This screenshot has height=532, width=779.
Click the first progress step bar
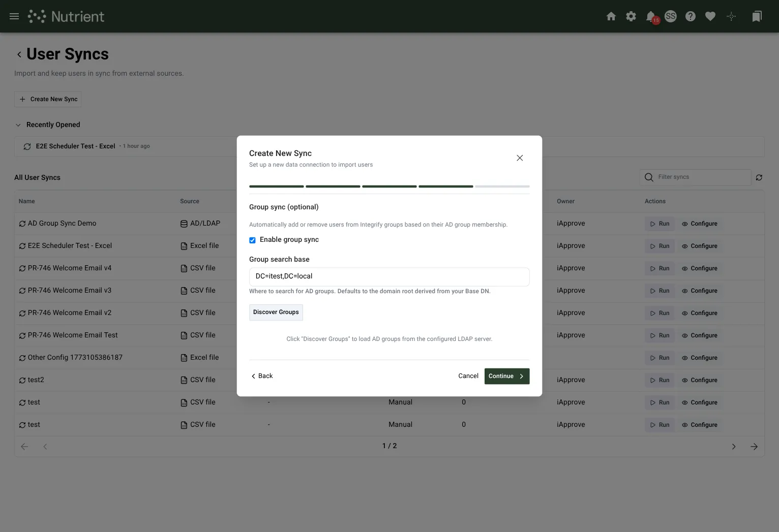(x=277, y=186)
